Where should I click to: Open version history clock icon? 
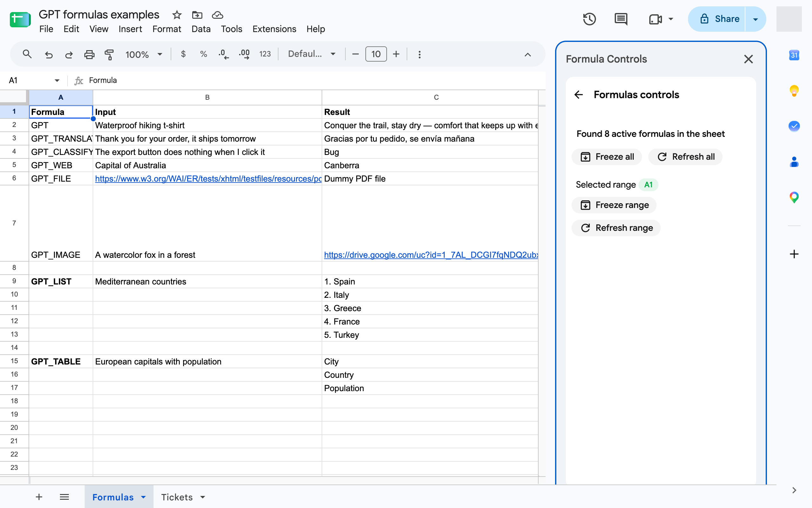tap(589, 19)
